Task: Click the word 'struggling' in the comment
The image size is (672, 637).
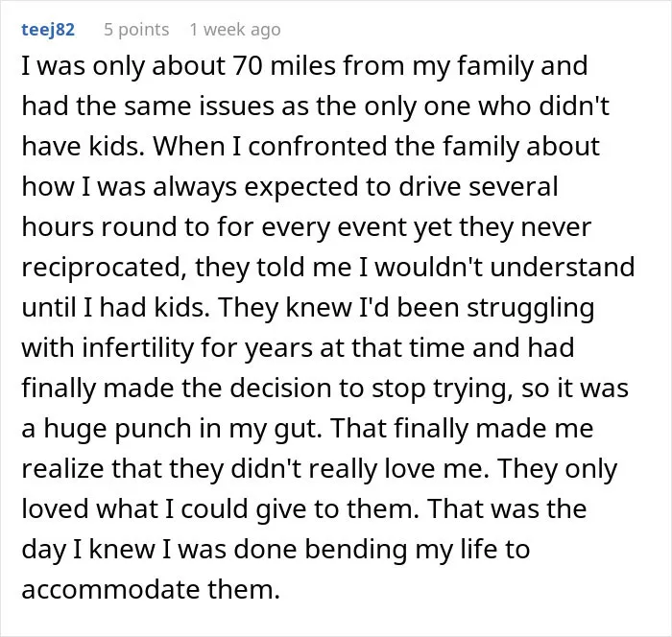Action: 531,308
